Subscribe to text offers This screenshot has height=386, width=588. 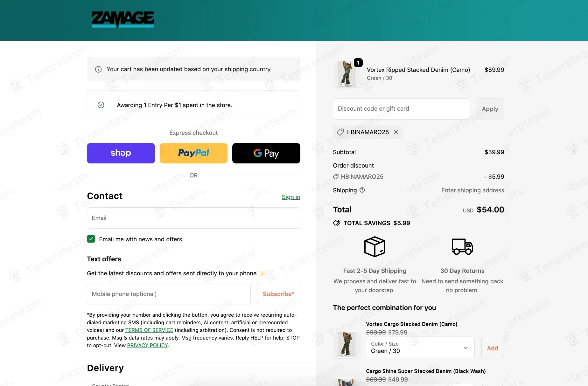(278, 294)
